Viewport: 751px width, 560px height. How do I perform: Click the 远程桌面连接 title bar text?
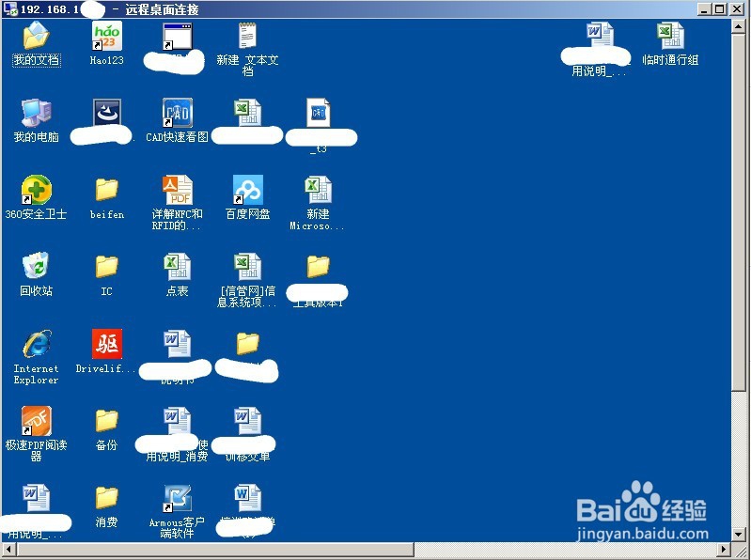(x=162, y=9)
